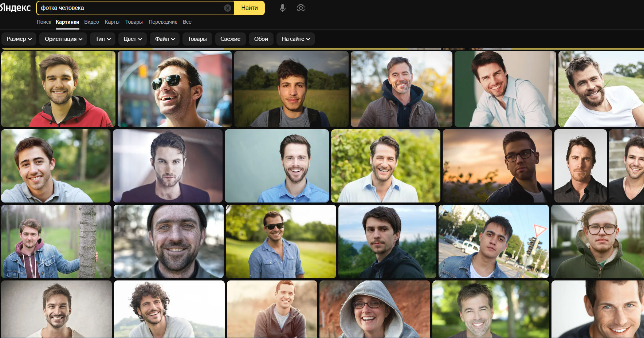The width and height of the screenshot is (644, 338).
Task: Open photo of bearded man in blue shirt
Action: pyautogui.click(x=277, y=166)
